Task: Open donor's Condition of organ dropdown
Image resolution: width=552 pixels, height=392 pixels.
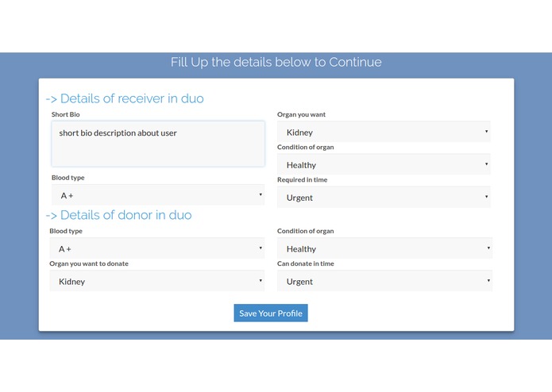Action: (384, 248)
